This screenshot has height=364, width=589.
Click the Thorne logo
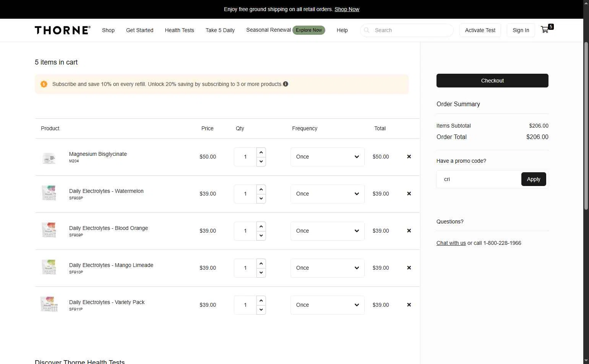pyautogui.click(x=63, y=30)
